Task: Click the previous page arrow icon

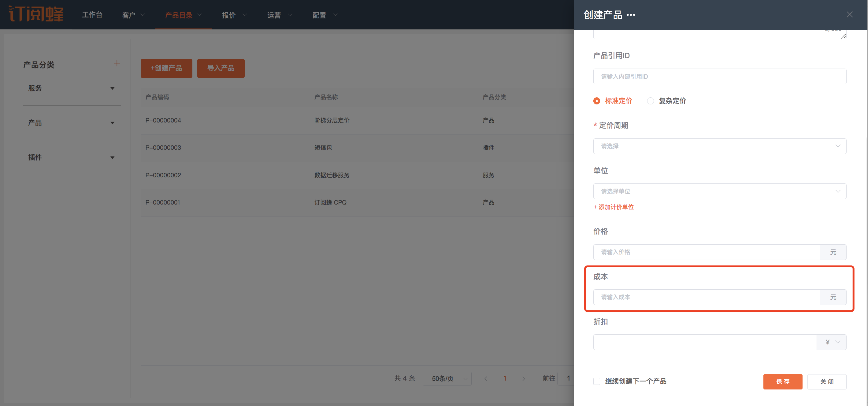Action: coord(486,378)
